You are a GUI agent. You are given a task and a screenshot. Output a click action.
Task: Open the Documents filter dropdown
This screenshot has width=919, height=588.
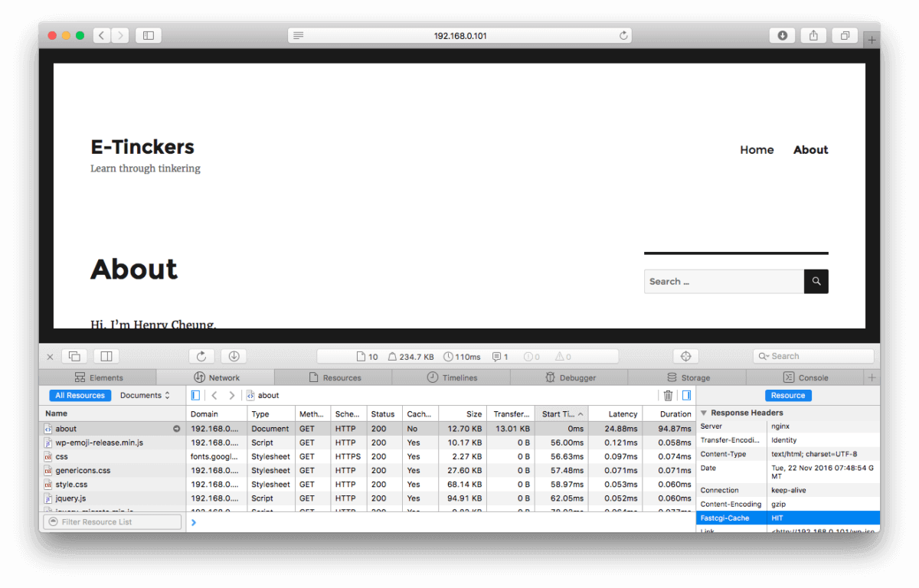point(145,396)
